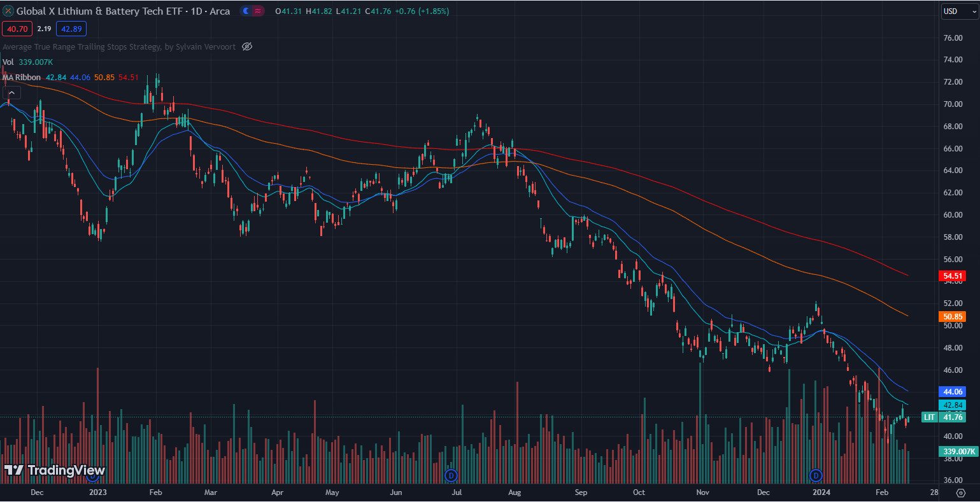The width and height of the screenshot is (980, 502).
Task: Select the MA Ribbon indicator legend label
Action: point(22,77)
